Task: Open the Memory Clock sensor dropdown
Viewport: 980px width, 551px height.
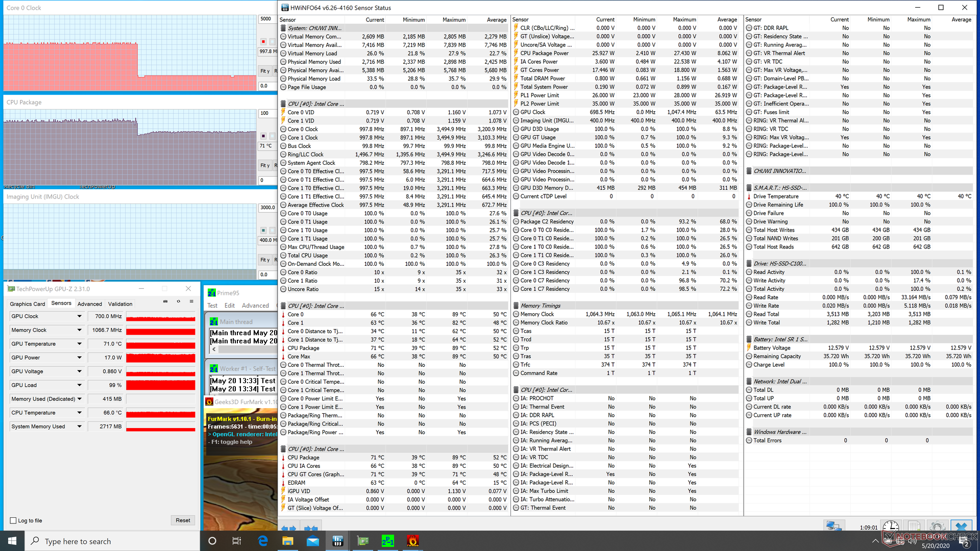Action: tap(80, 330)
